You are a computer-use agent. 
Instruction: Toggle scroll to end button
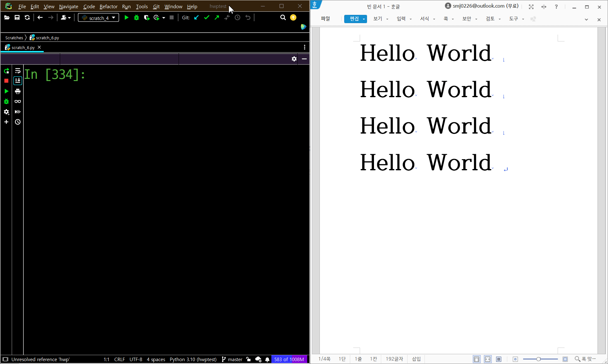point(18,81)
